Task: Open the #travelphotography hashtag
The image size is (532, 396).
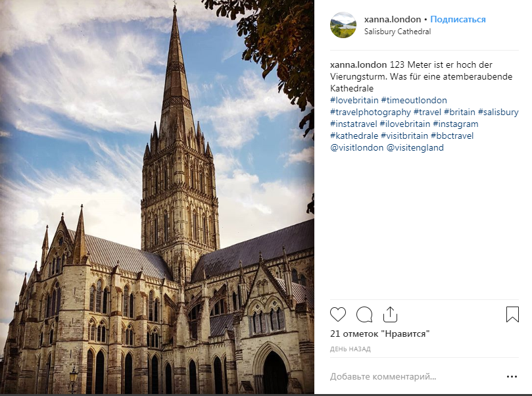Action: (370, 112)
